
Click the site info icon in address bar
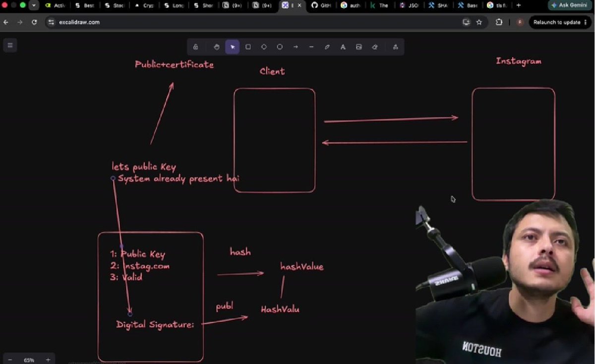pos(51,22)
